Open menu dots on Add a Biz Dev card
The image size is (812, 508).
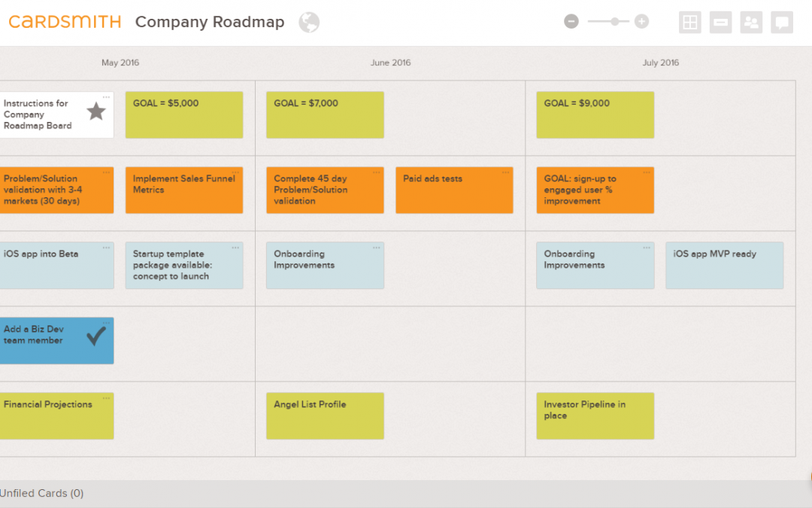tap(106, 322)
